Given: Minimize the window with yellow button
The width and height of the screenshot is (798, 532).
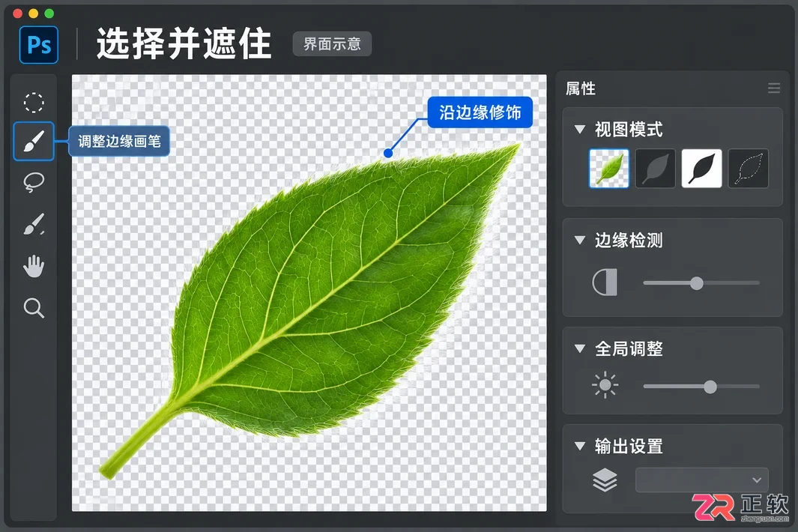Looking at the screenshot, I should [x=33, y=13].
